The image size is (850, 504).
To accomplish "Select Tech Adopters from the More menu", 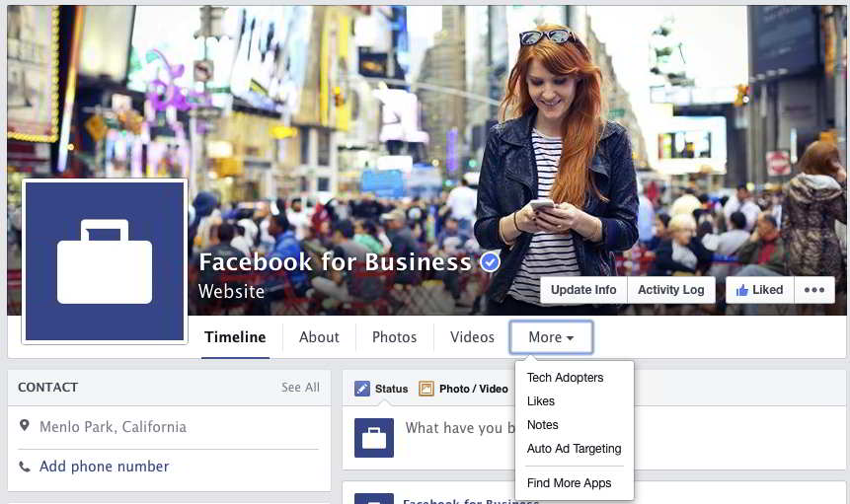I will [x=565, y=378].
